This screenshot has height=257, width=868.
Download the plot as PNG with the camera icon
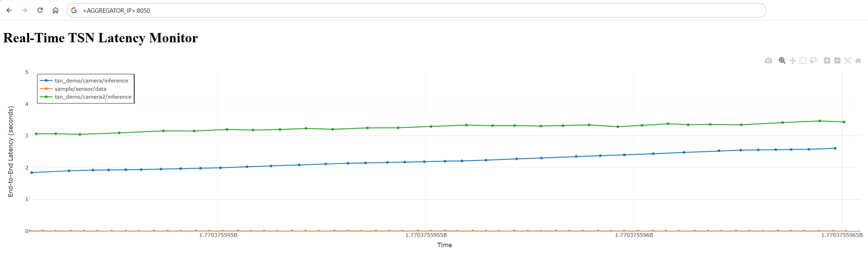pos(768,61)
